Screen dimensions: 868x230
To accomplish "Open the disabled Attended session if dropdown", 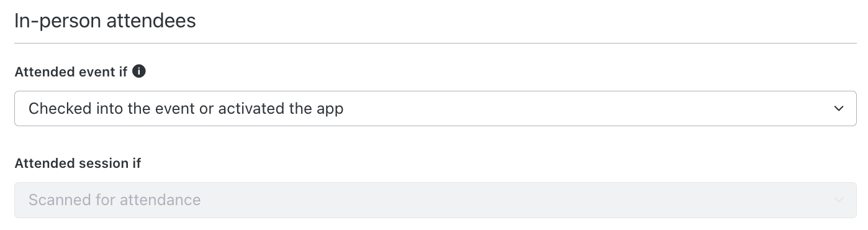I will pos(435,200).
